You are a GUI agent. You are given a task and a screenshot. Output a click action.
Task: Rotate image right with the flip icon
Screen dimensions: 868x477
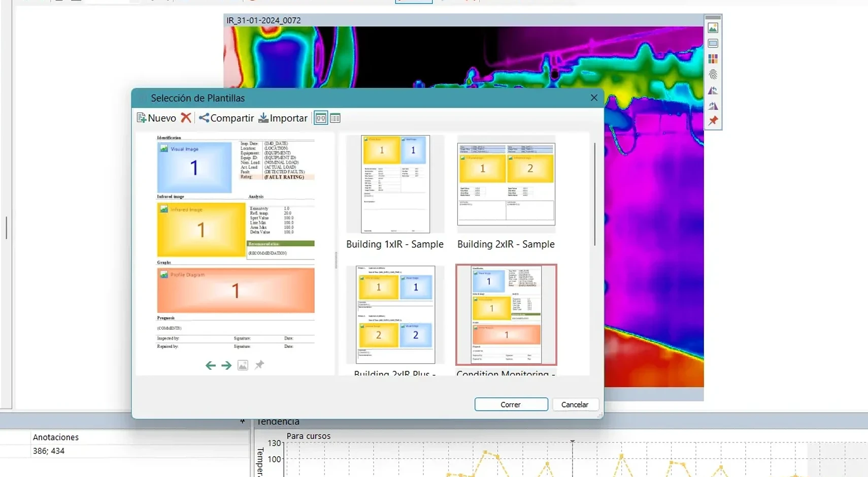click(x=713, y=106)
